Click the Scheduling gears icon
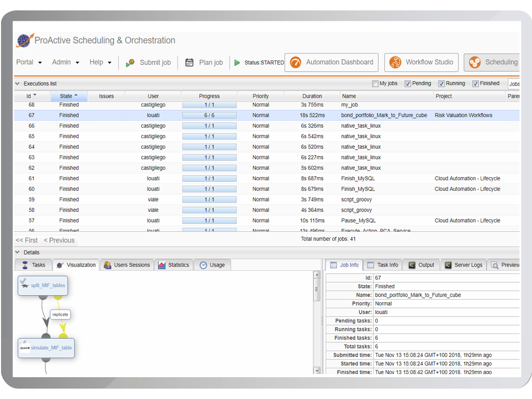This screenshot has width=532, height=399. [475, 62]
